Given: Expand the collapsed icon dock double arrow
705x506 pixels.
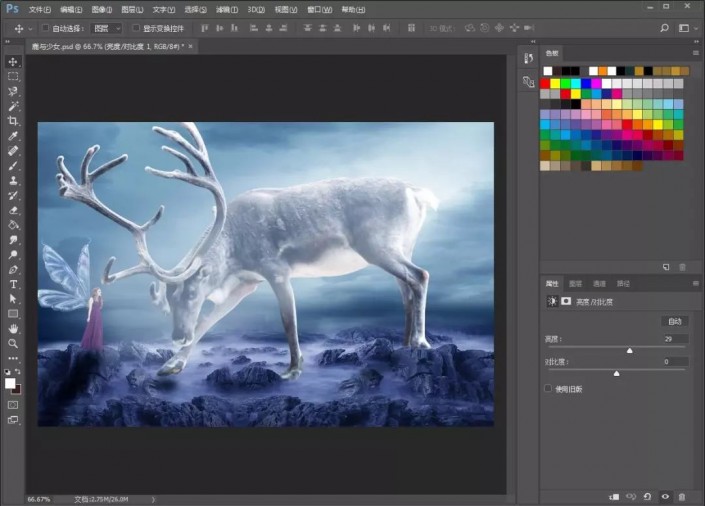Looking at the screenshot, I should click(x=533, y=41).
